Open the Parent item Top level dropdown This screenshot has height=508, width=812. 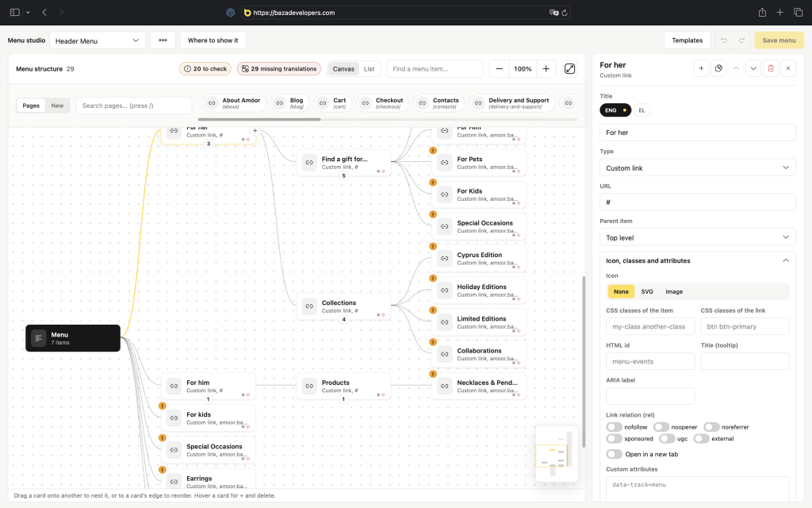click(x=697, y=237)
